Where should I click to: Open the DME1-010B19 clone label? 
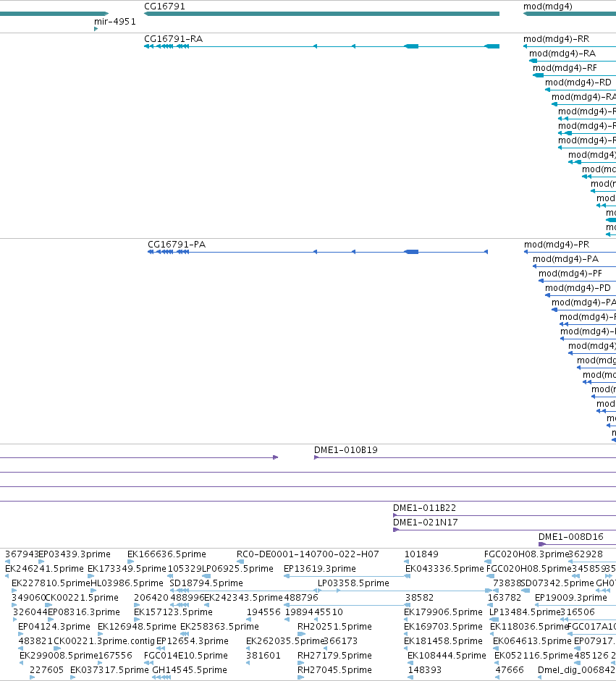click(x=346, y=450)
